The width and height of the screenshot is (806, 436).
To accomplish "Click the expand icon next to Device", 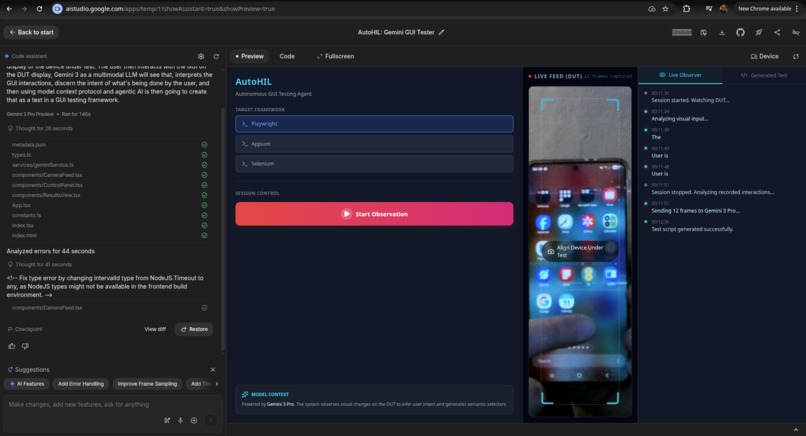I will pyautogui.click(x=796, y=57).
